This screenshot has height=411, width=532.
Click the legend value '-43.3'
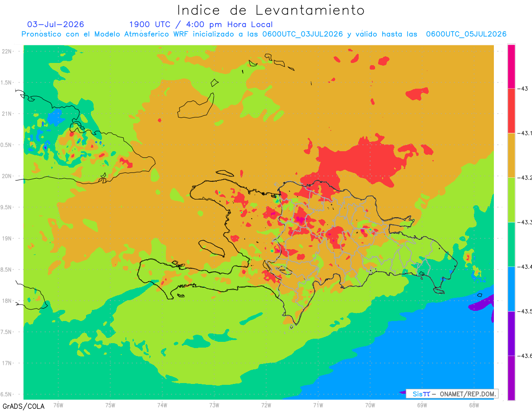(525, 222)
